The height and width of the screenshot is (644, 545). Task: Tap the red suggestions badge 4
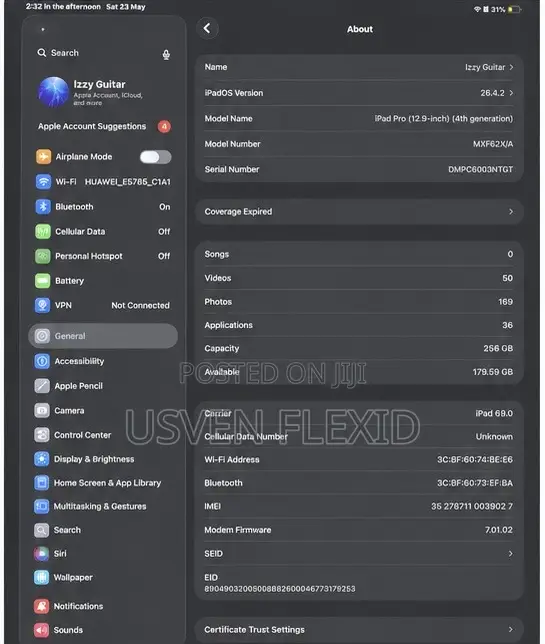[164, 126]
